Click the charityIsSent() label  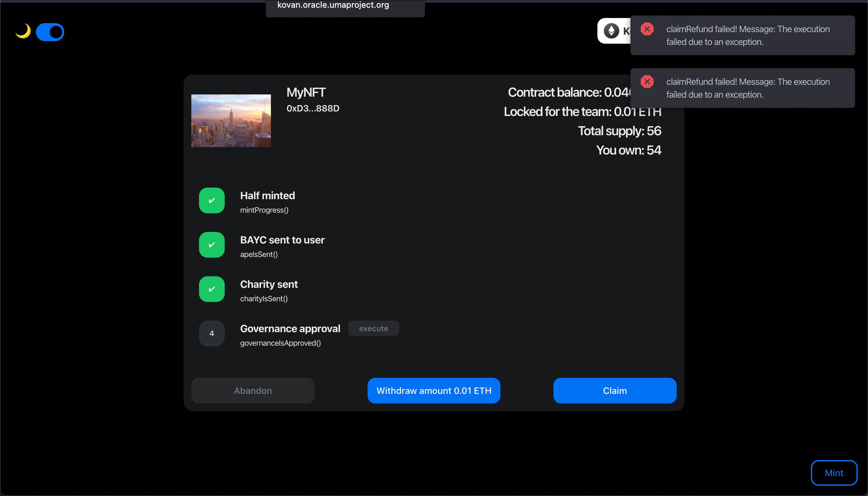pyautogui.click(x=264, y=299)
